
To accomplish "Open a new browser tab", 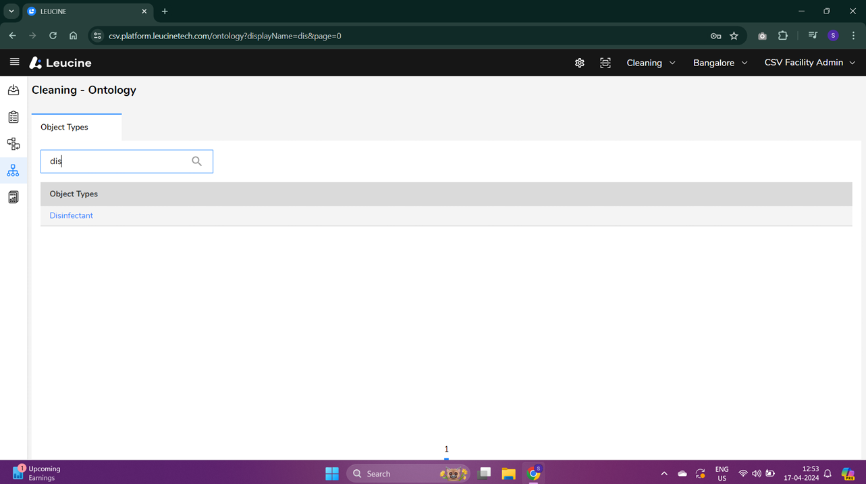I will point(165,11).
